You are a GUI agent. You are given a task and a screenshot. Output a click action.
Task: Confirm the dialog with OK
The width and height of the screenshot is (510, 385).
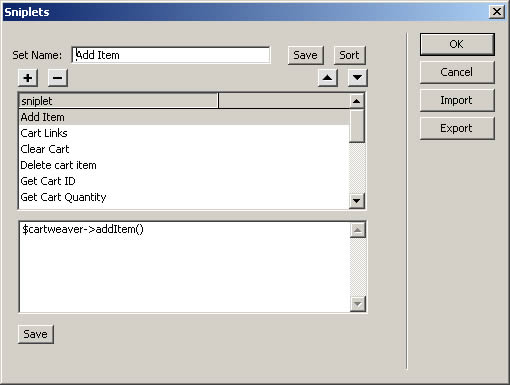coord(457,44)
